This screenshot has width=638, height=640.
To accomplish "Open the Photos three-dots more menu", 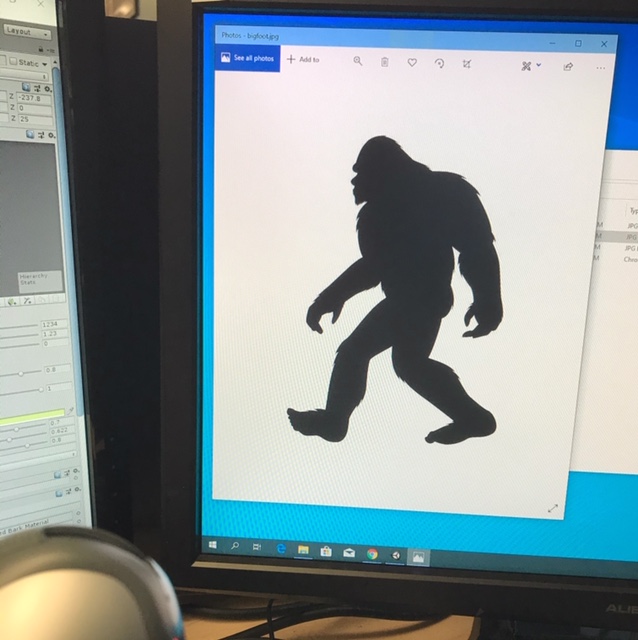I will coord(600,68).
